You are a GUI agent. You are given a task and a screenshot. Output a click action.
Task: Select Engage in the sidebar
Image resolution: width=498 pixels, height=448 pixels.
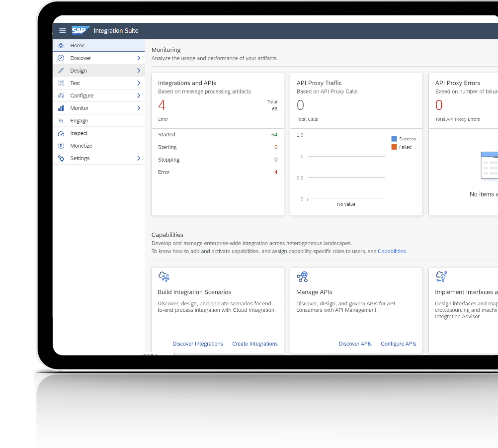pyautogui.click(x=79, y=121)
